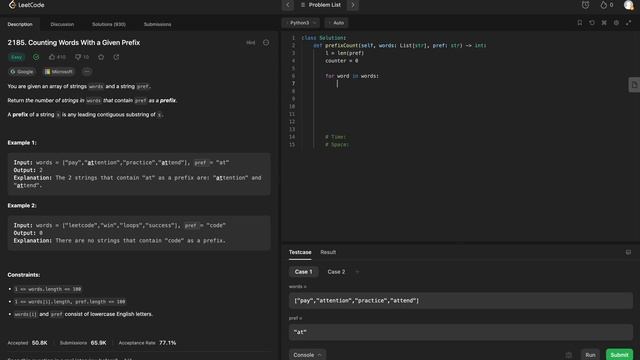Viewport: 640px width, 360px height.
Task: Open the Auto dropdown in editor toolbar
Action: (x=337, y=23)
